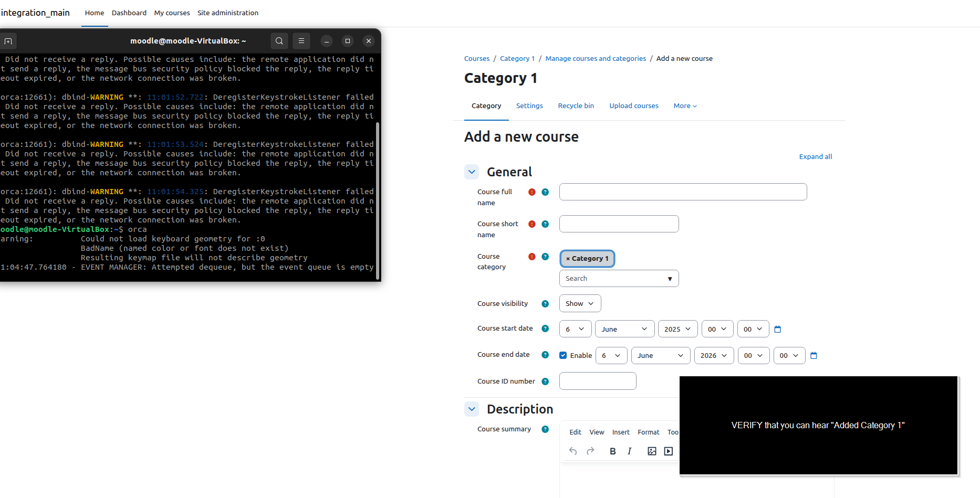Open the start date month dropdown

625,329
